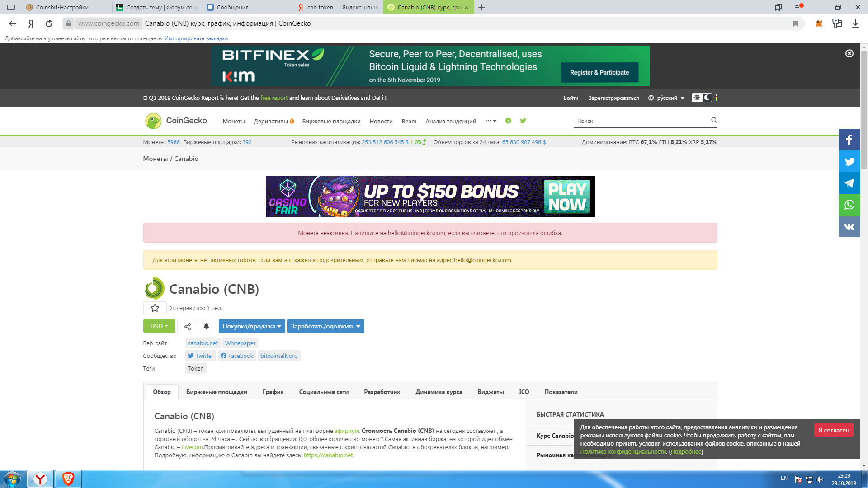Share via WhatsApp sidebar icon

point(849,205)
